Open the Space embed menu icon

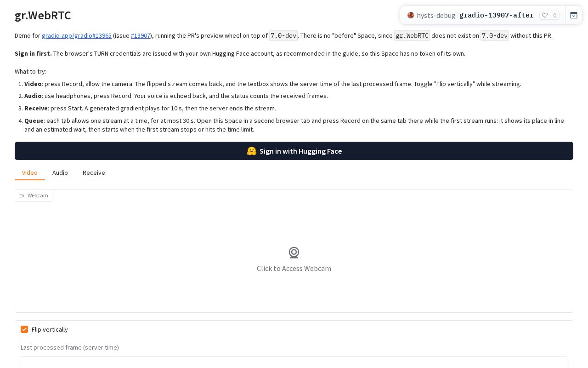(x=574, y=15)
